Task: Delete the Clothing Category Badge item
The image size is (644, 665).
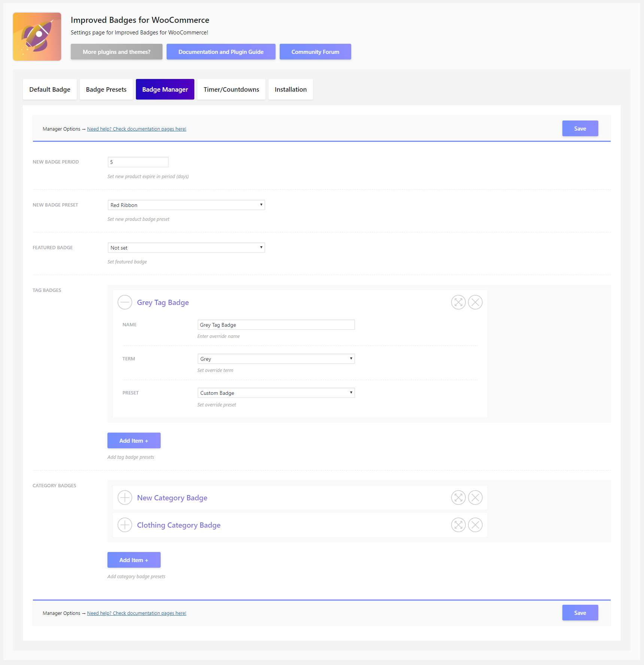Action: coord(475,525)
